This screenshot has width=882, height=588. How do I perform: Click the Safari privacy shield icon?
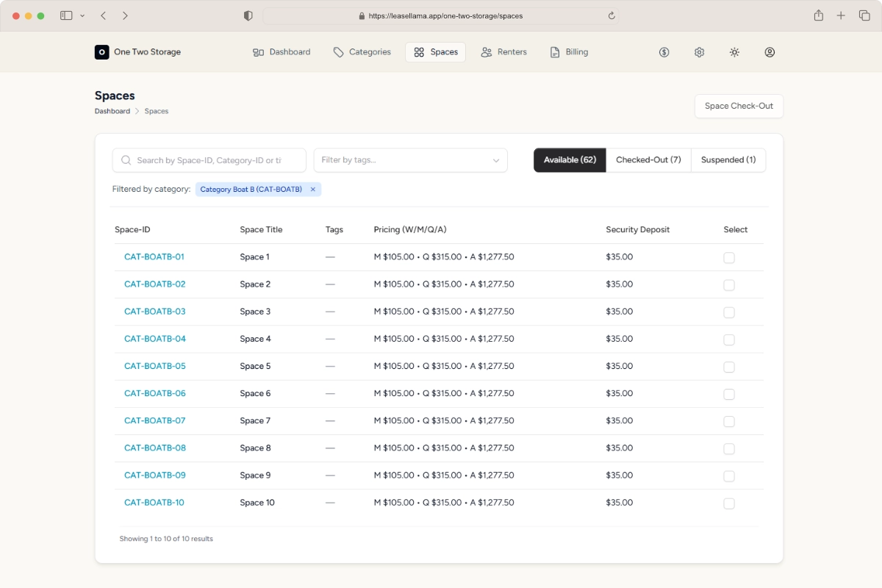(248, 15)
